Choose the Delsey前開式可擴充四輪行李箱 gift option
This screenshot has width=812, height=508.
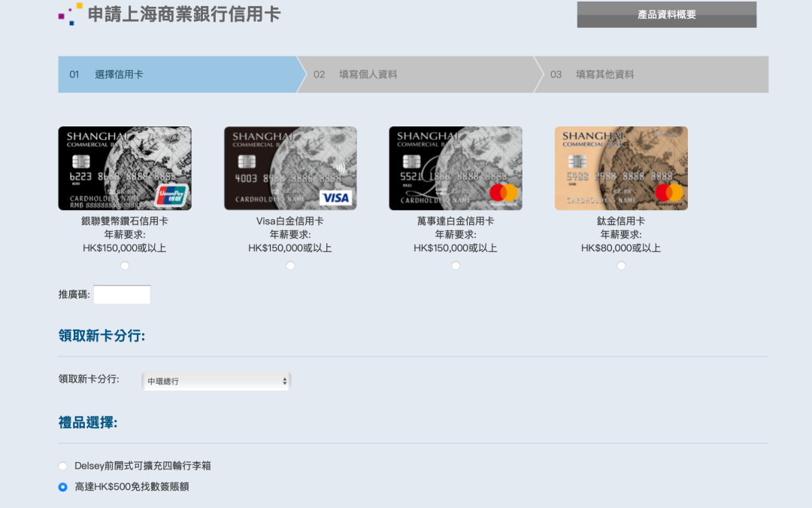62,466
